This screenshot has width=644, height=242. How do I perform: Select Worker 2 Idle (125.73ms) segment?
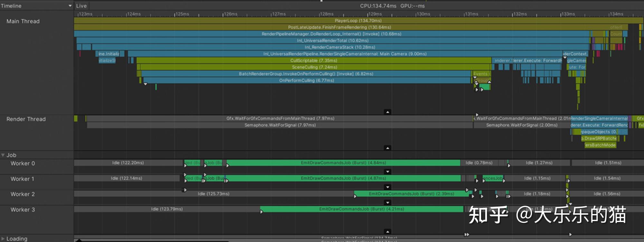click(214, 194)
